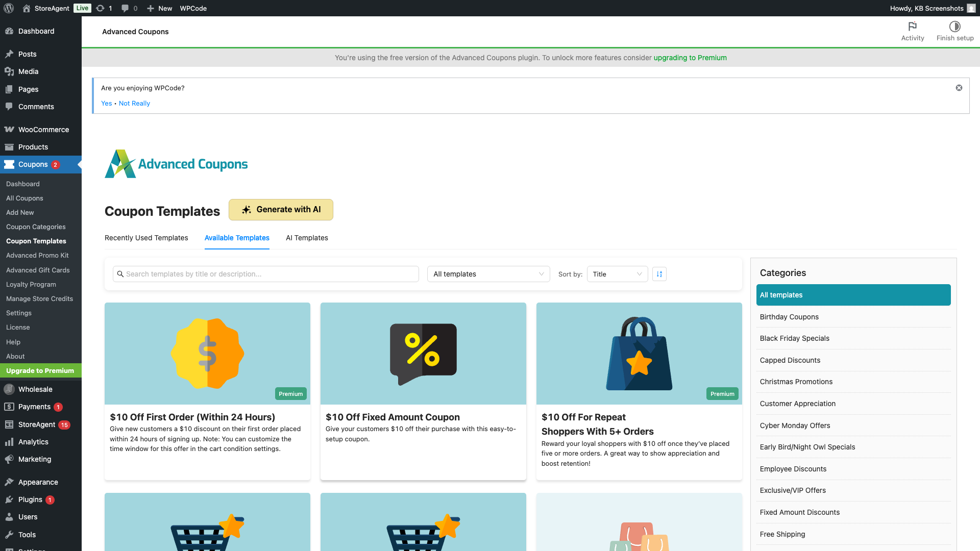This screenshot has width=980, height=551.
Task: Filter by Fixed Amount Discounts category
Action: 853,512
